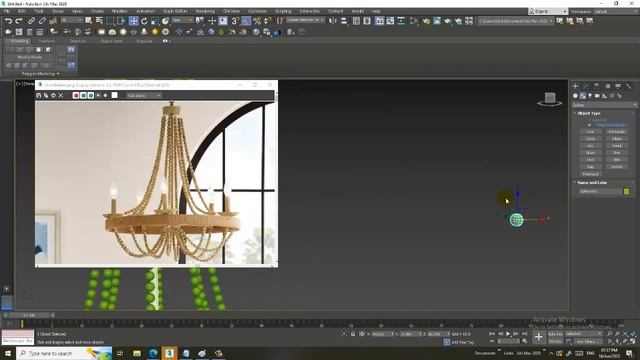
Task: Open the Workspaces Default dropdown
Action: (x=616, y=11)
